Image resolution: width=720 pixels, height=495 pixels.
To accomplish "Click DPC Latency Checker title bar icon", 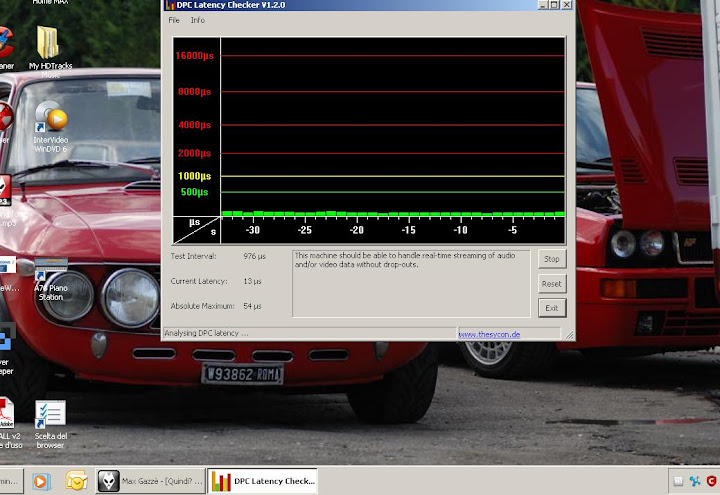I will point(170,5).
